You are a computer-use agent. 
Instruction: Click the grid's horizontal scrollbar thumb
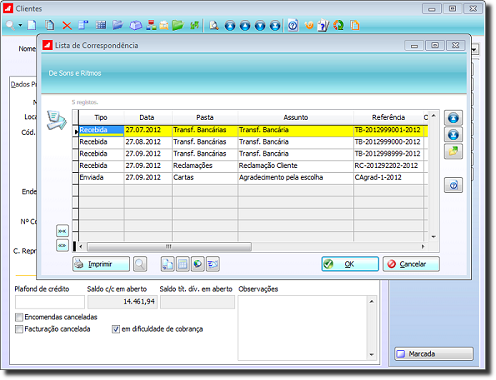[x=169, y=247]
